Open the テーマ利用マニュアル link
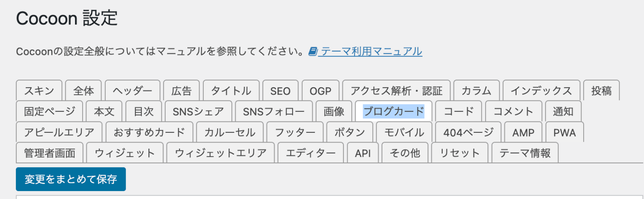Viewport: 644px width, 199px height. pos(370,52)
